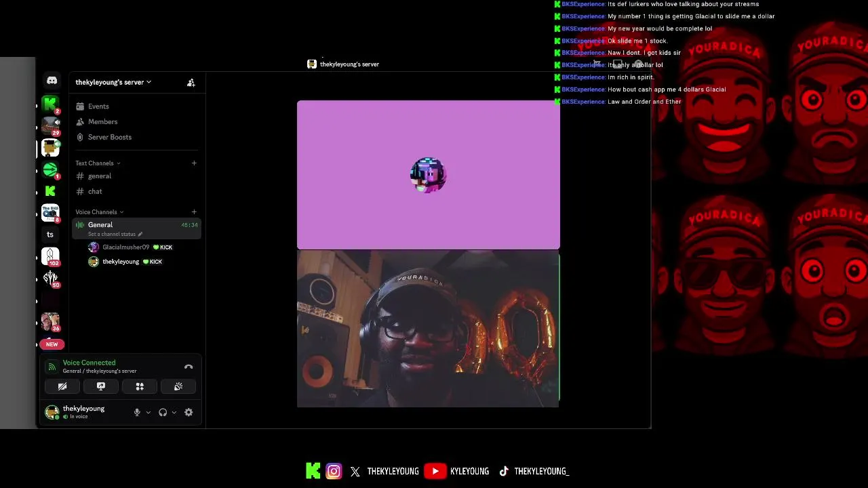Collapse the Text Channels category
The image size is (868, 488).
[98, 163]
